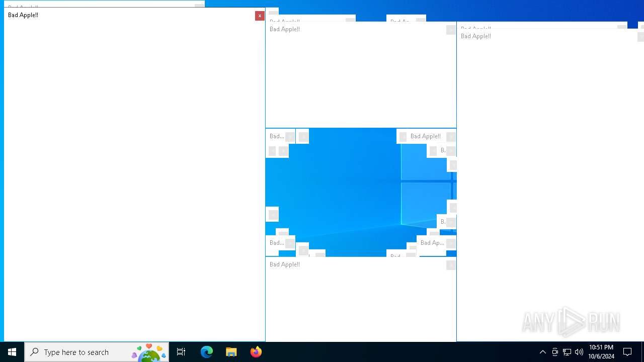Viewport: 644px width, 362px height.
Task: Click the search highlights illustration in search box
Action: 149,352
